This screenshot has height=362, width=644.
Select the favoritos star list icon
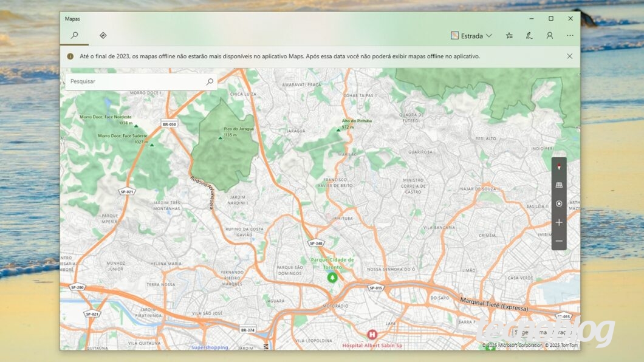[509, 35]
